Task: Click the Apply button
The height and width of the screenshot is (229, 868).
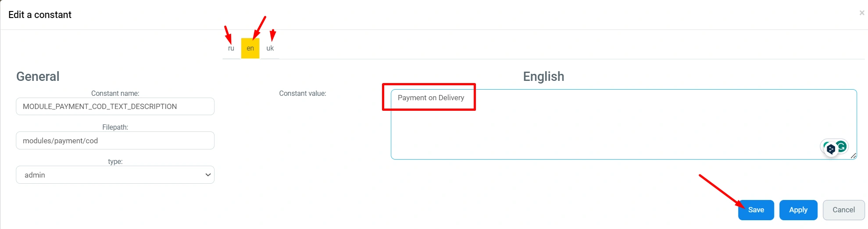Action: 798,210
